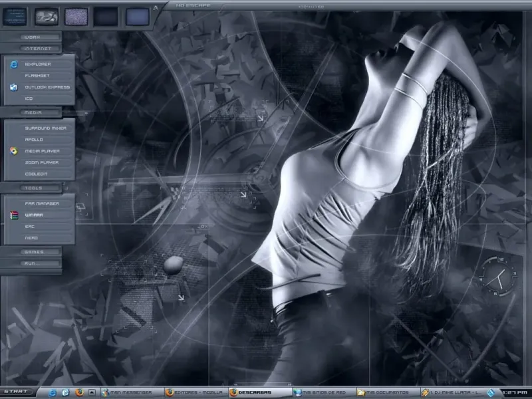Image resolution: width=532 pixels, height=399 pixels.
Task: Expand the Games menu section
Action: pyautogui.click(x=34, y=252)
